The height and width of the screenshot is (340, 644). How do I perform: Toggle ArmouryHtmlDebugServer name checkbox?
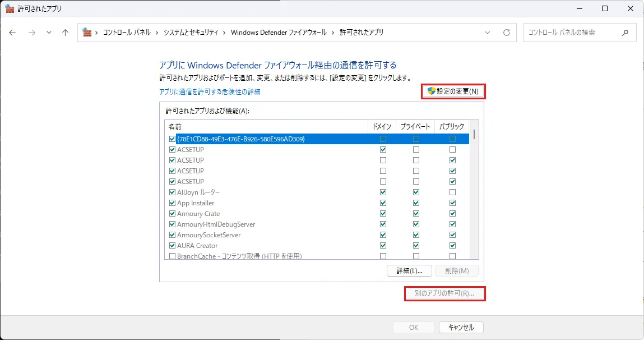pos(172,224)
